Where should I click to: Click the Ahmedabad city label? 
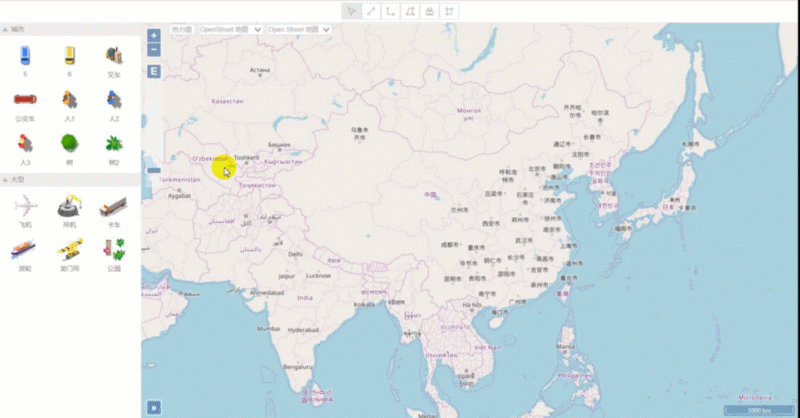[267, 293]
